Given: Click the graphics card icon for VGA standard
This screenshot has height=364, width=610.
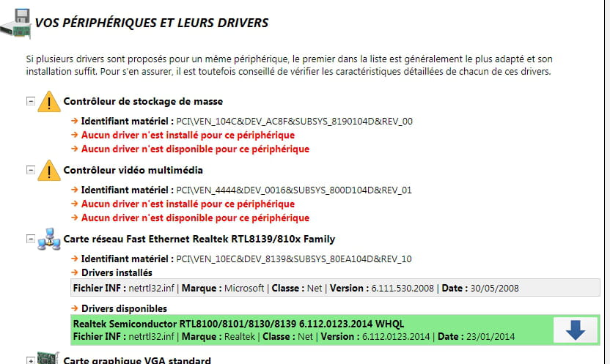Looking at the screenshot, I should click(48, 358).
